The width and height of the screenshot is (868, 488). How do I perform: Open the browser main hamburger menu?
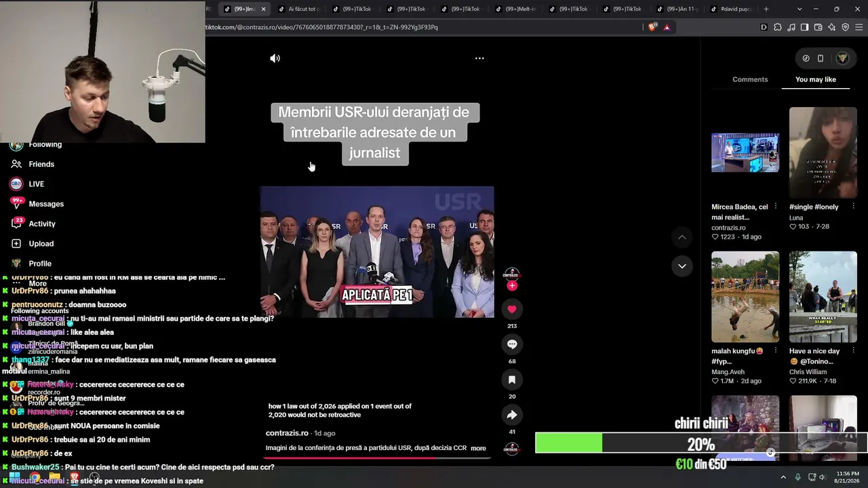point(859,27)
